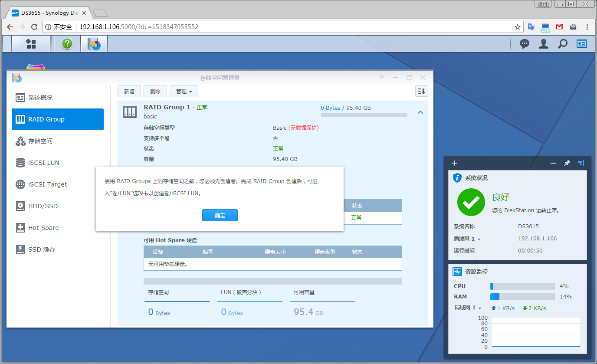This screenshot has height=364, width=597.
Task: Open Hot Spare in the sidebar
Action: point(58,228)
